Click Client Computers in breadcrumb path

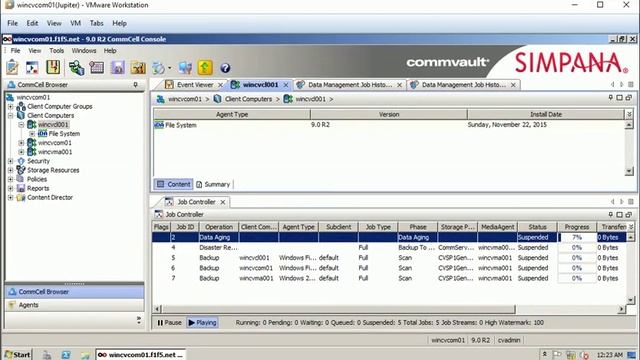(x=248, y=99)
